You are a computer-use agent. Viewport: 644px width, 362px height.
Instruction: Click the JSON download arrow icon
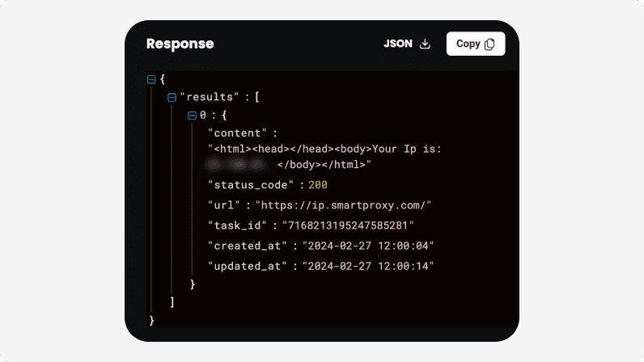pyautogui.click(x=425, y=44)
